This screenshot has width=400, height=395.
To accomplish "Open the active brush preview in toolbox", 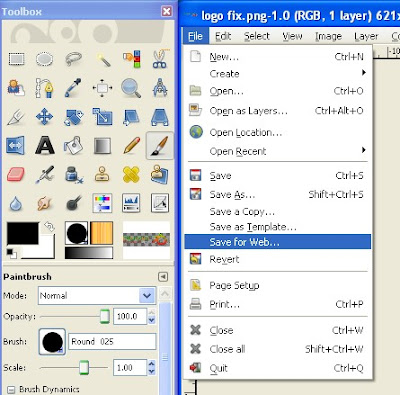I will coord(77,233).
